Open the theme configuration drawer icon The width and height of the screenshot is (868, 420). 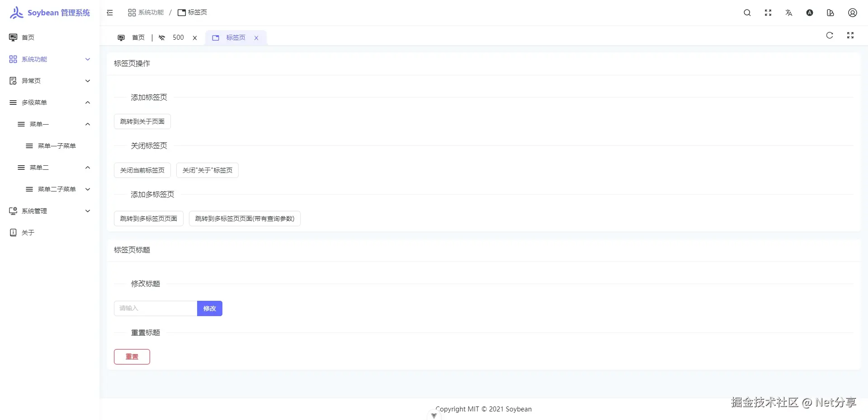pyautogui.click(x=830, y=13)
